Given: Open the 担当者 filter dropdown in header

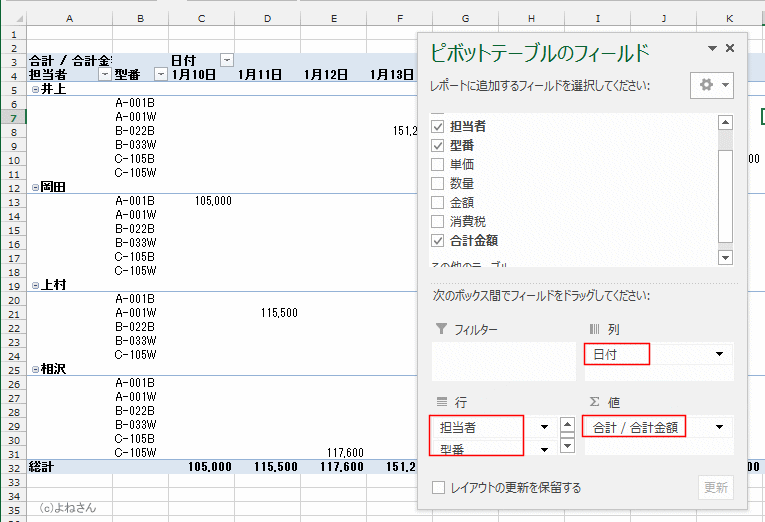Looking at the screenshot, I should click(x=105, y=75).
